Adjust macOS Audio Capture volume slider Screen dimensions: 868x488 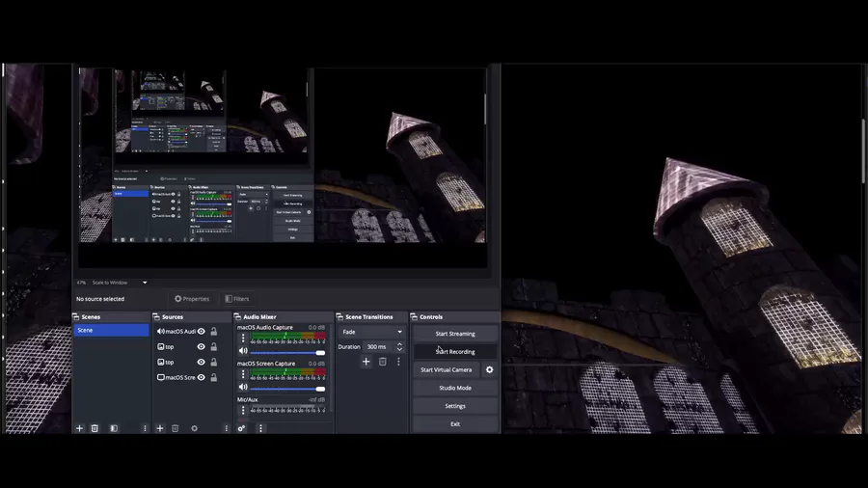click(x=287, y=352)
